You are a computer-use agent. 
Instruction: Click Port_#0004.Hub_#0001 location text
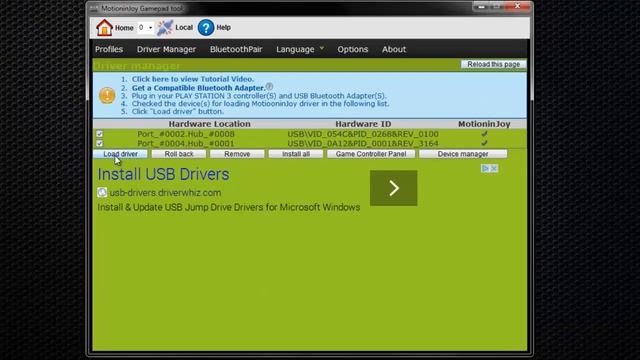[x=186, y=143]
